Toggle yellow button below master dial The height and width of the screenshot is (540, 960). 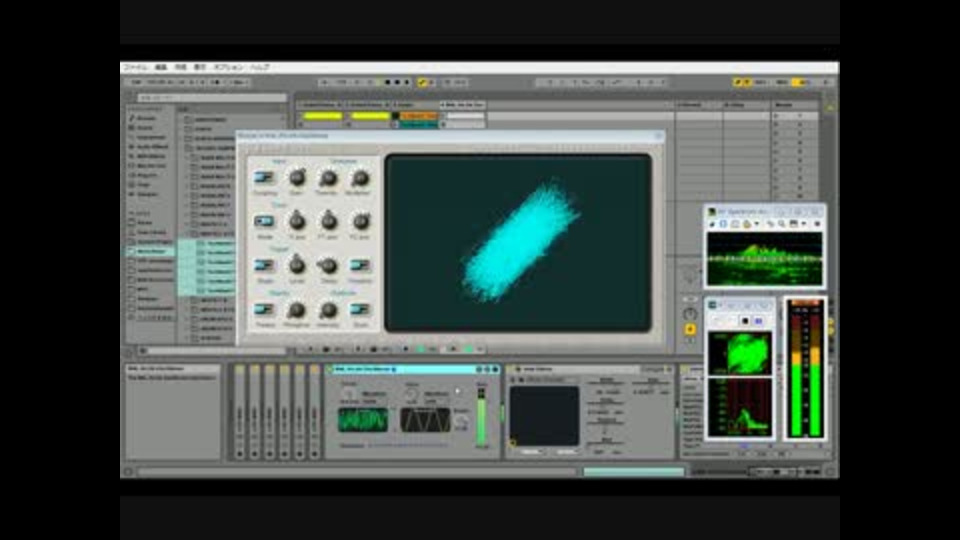pyautogui.click(x=690, y=329)
